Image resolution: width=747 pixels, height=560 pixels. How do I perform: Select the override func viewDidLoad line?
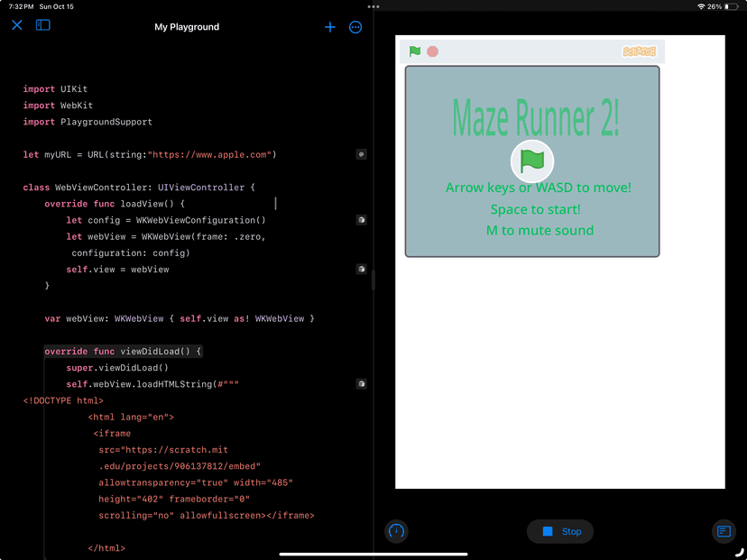tap(124, 352)
